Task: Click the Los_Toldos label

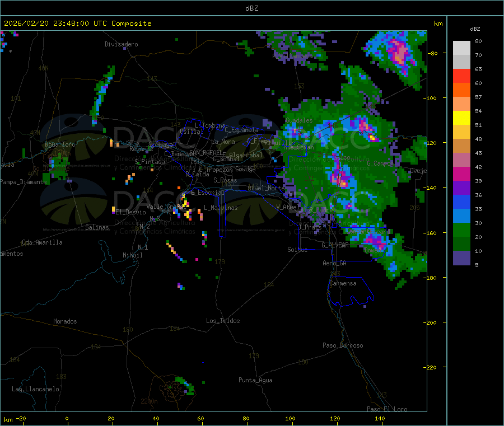Action: point(223,321)
